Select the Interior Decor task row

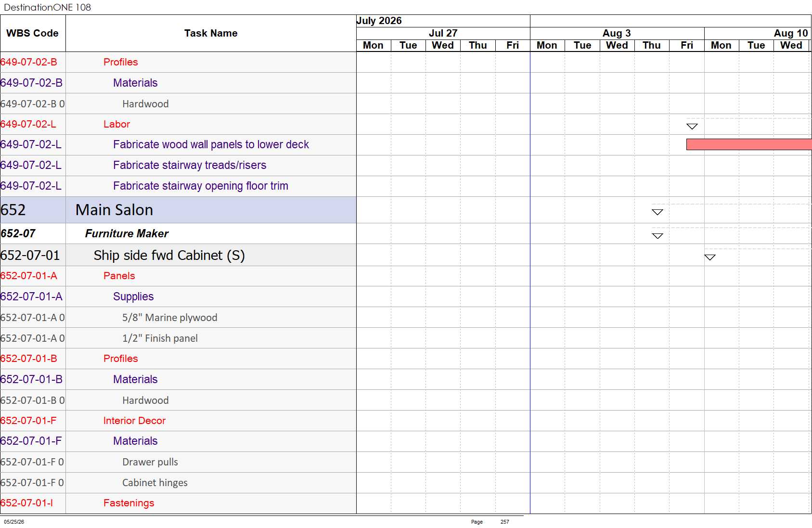[178, 421]
